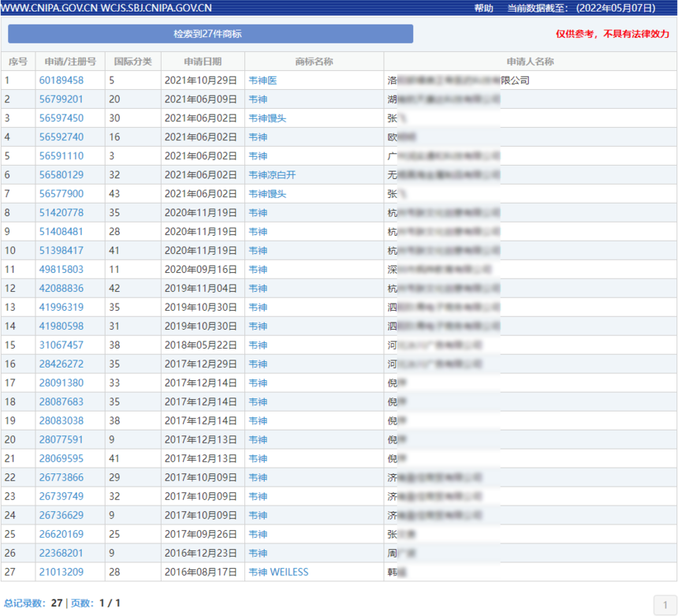Open application number 28426272
The width and height of the screenshot is (678, 616).
pyautogui.click(x=61, y=364)
